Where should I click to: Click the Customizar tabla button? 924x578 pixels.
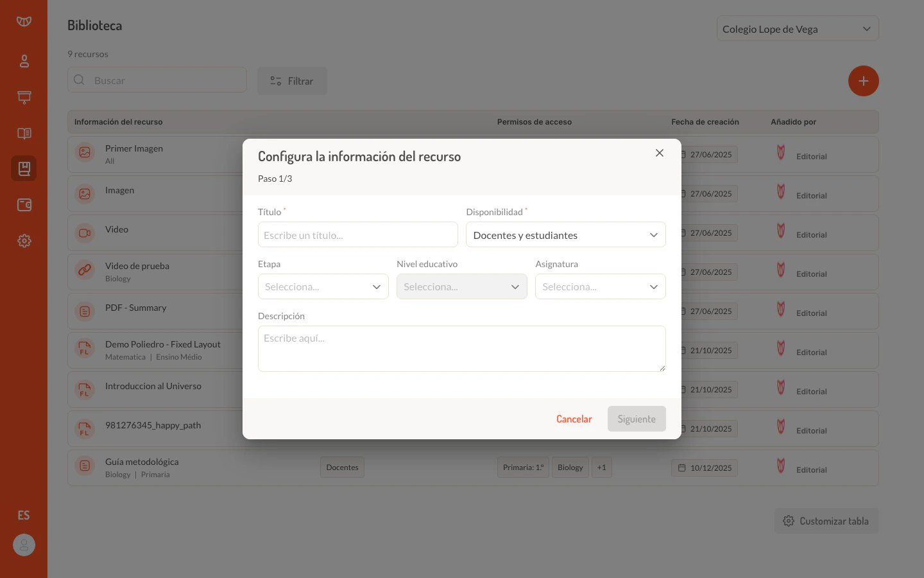click(x=826, y=521)
